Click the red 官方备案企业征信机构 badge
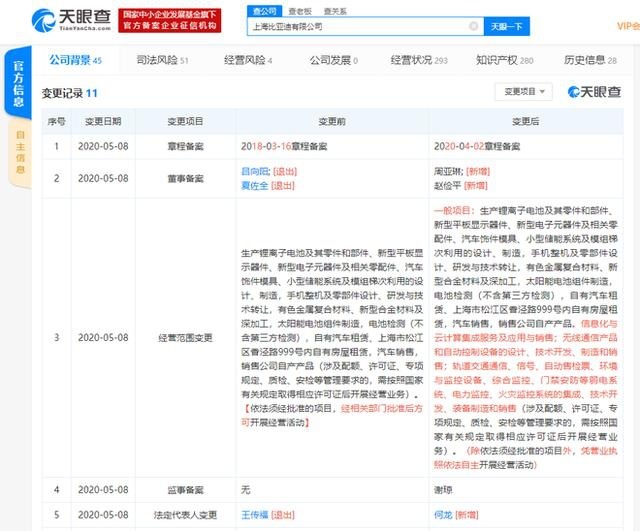The height and width of the screenshot is (531, 640). point(170,20)
